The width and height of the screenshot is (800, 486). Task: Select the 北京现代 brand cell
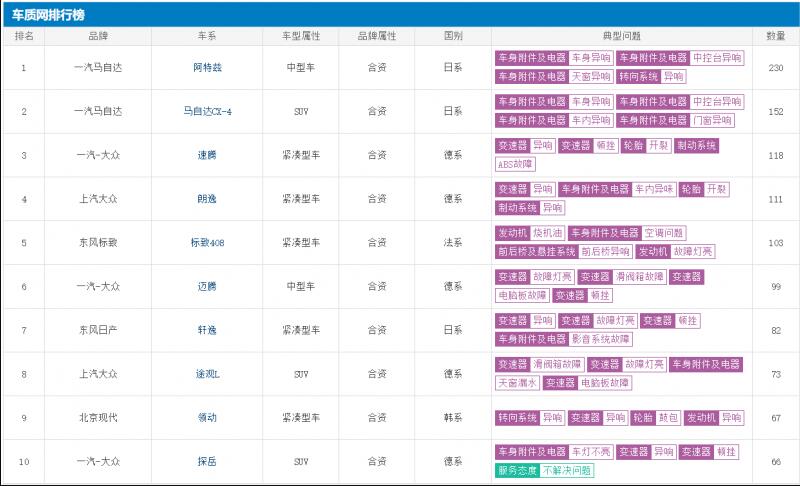(x=98, y=418)
